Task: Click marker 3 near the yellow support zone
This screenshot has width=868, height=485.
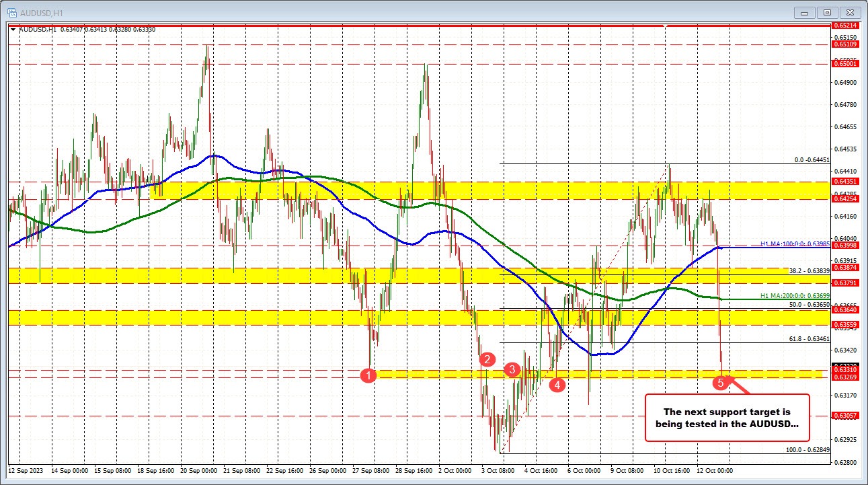Action: 512,369
